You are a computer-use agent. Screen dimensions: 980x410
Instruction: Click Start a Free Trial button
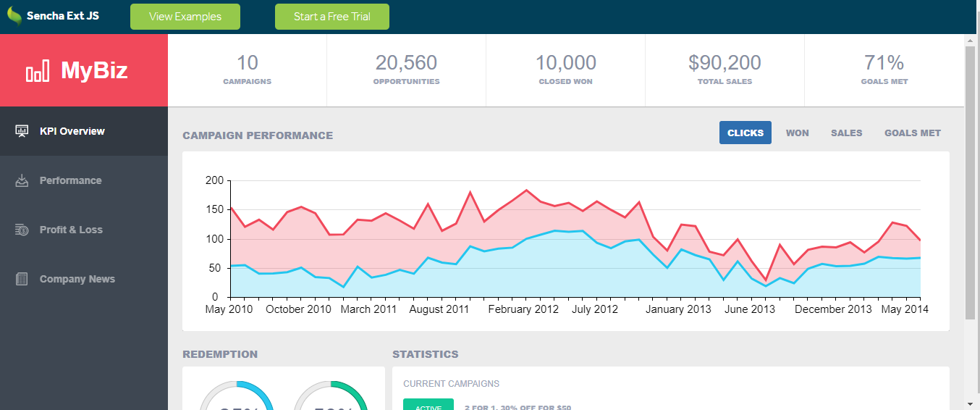click(332, 17)
